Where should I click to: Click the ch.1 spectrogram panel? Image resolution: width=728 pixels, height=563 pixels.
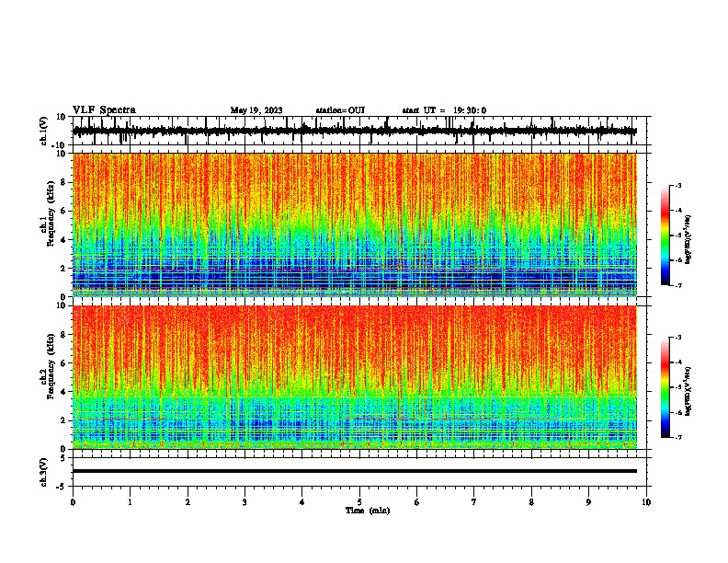coord(355,224)
